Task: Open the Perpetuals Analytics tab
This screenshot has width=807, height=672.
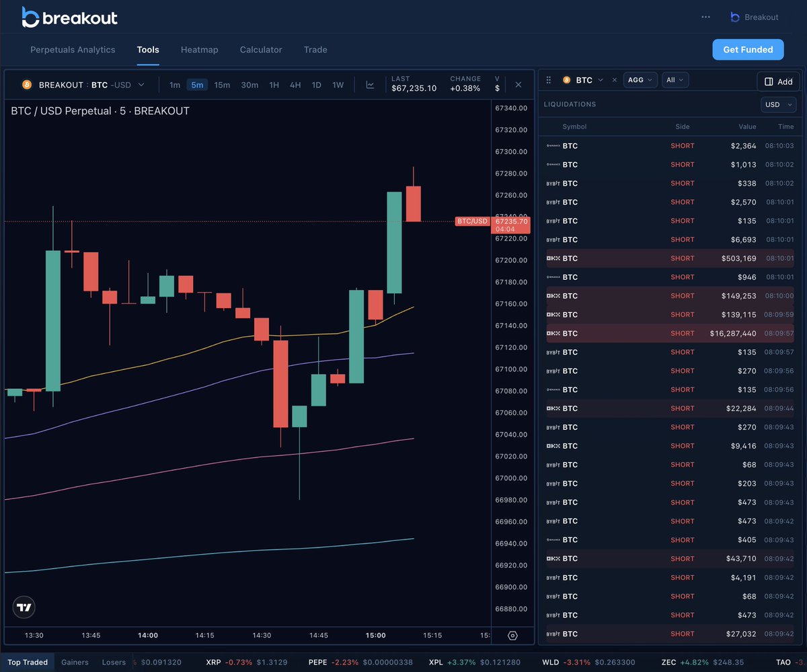Action: 73,50
